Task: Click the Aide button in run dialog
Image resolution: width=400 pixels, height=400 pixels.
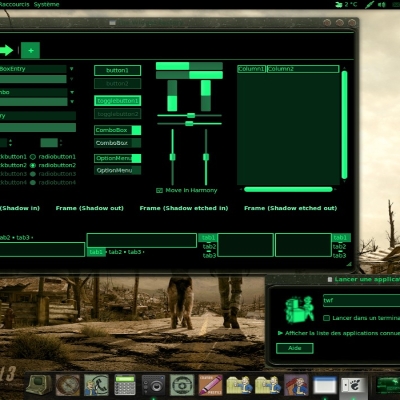Action: [295, 348]
